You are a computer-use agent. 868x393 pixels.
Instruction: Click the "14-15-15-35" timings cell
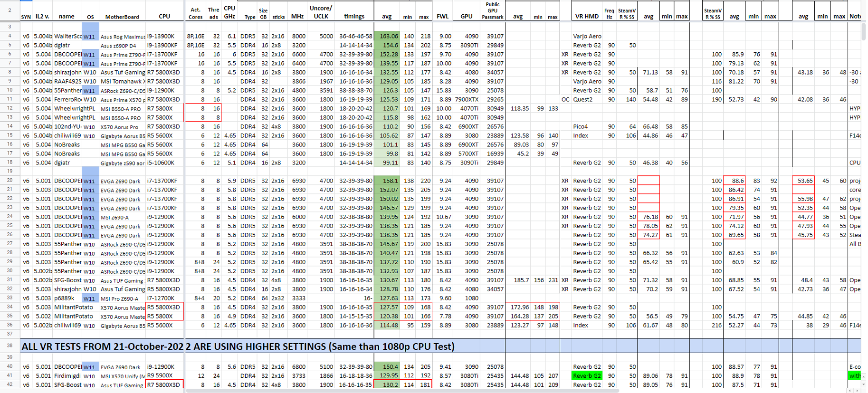click(355, 316)
